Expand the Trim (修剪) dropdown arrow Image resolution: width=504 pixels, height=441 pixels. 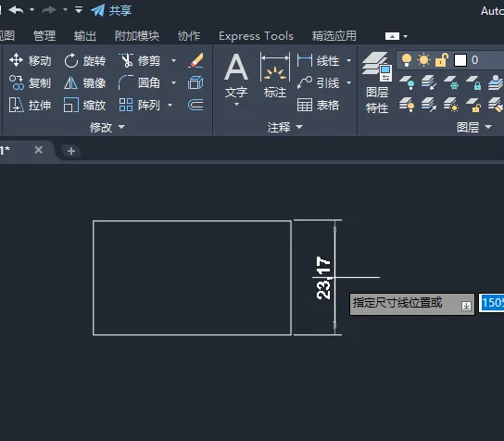tap(173, 60)
